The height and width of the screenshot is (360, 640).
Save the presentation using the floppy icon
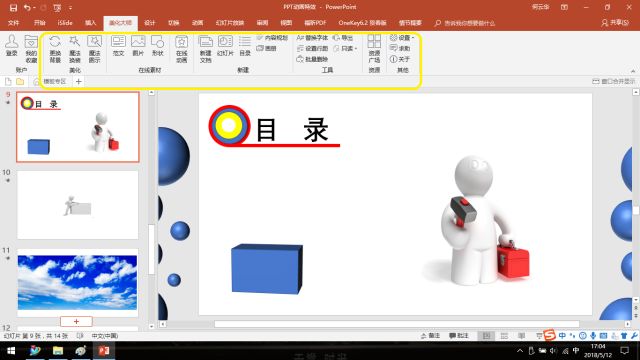[x=13, y=7]
